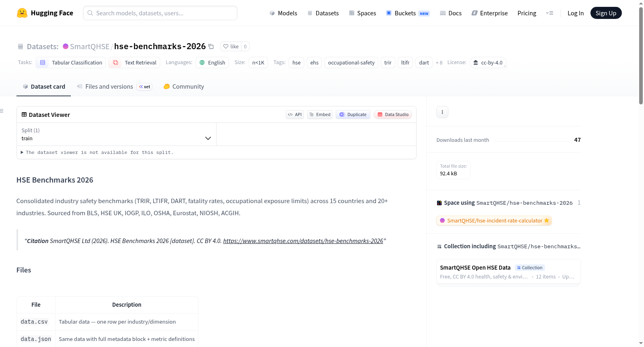
Task: Click the heart like button
Action: [231, 46]
